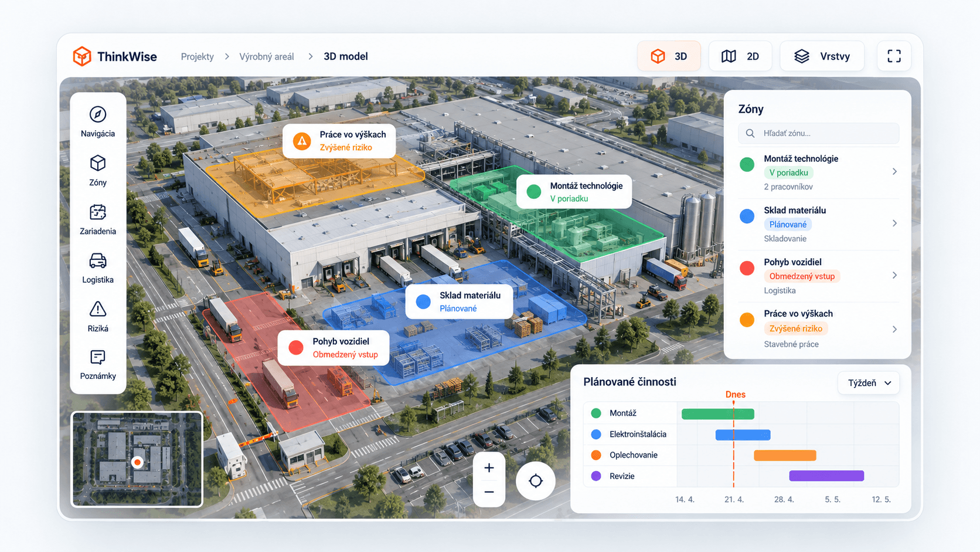The height and width of the screenshot is (552, 980).
Task: Select the Elektroinštalácia row label
Action: 638,434
